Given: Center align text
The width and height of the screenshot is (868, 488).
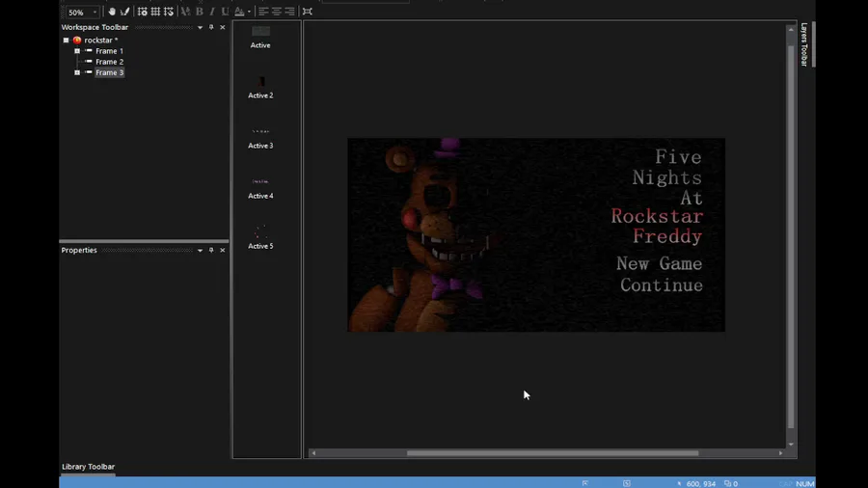Looking at the screenshot, I should tap(277, 11).
